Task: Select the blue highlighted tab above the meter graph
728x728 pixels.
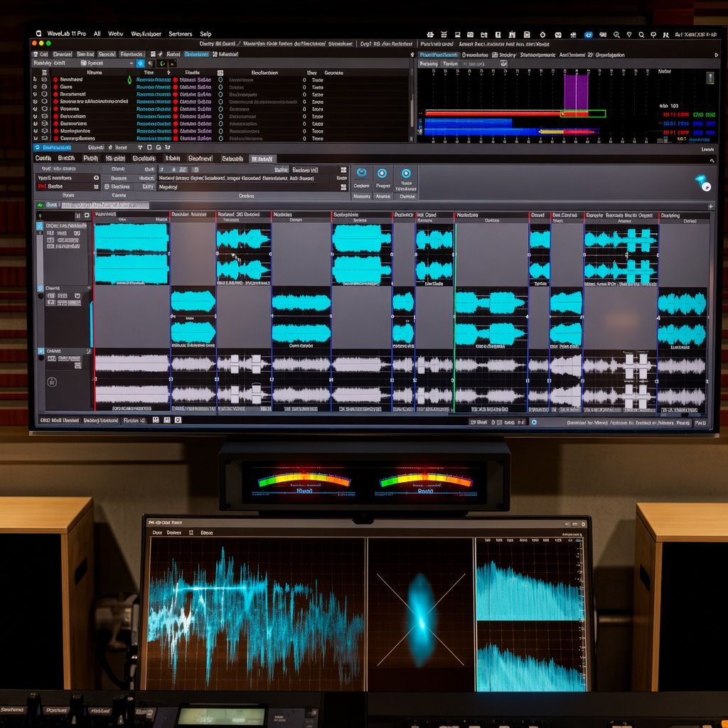Action: click(438, 55)
